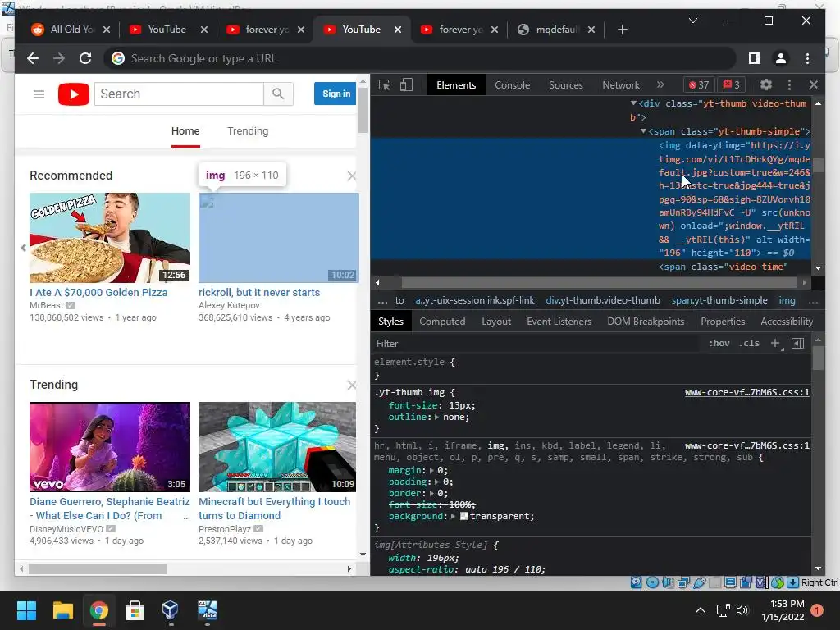Collapse the div yt-thumb video-thumb node
Viewport: 840px width, 630px height.
633,103
